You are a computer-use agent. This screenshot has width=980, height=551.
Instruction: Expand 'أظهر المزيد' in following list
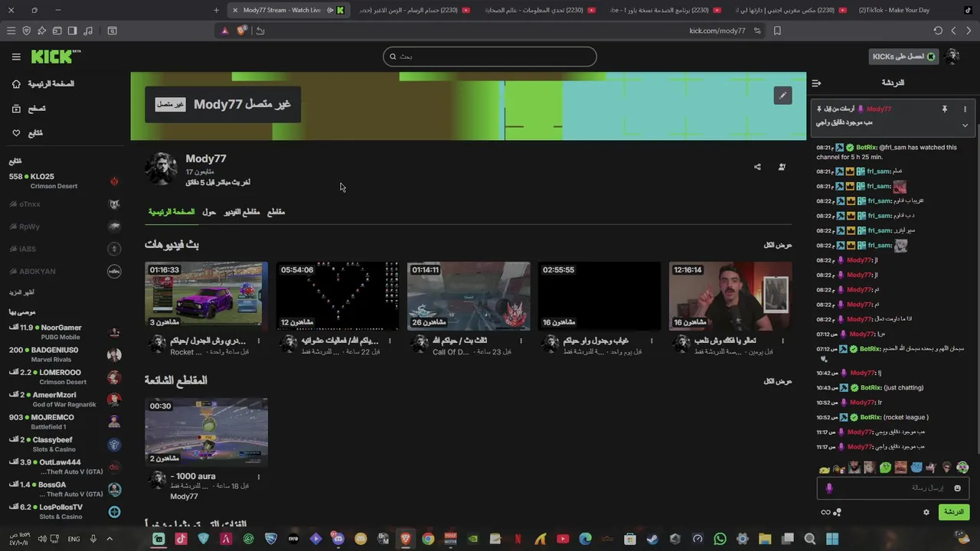(21, 292)
